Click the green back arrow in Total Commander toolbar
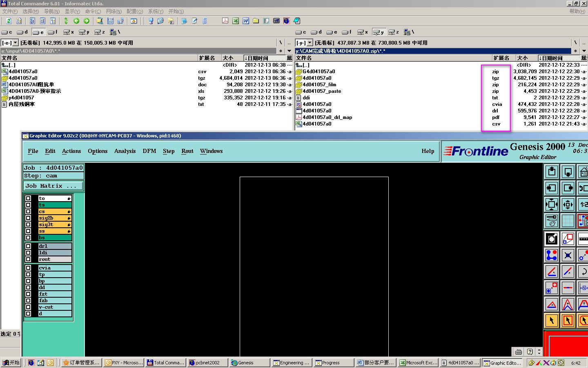This screenshot has width=588, height=368. [76, 21]
